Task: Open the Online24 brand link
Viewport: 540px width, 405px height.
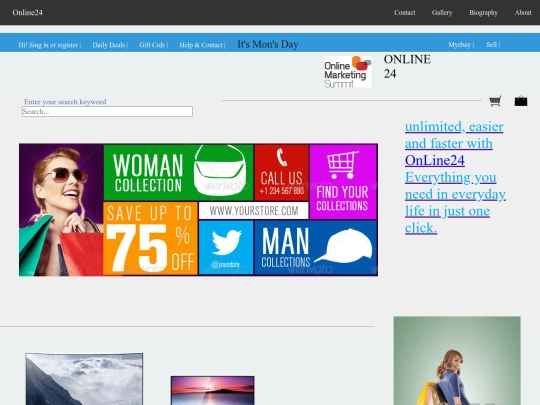Action: [x=28, y=12]
